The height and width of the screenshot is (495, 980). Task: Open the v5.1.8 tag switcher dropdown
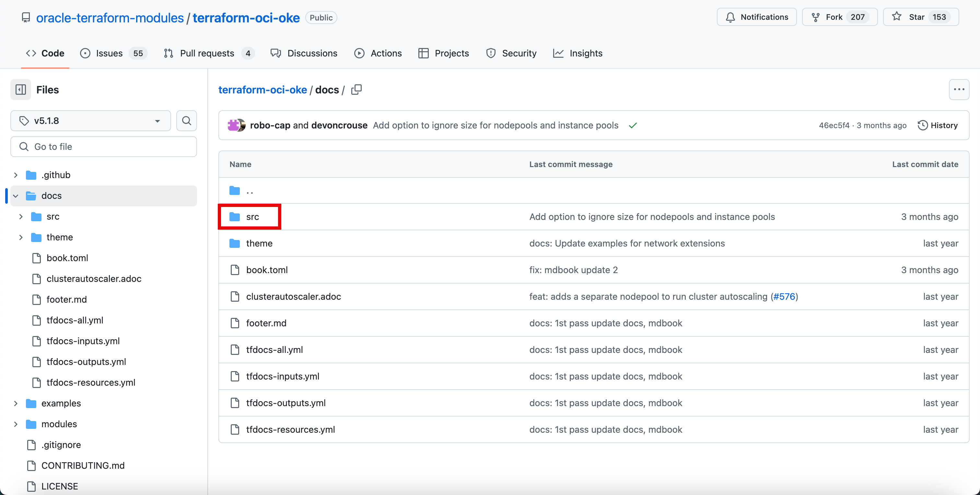(x=90, y=121)
